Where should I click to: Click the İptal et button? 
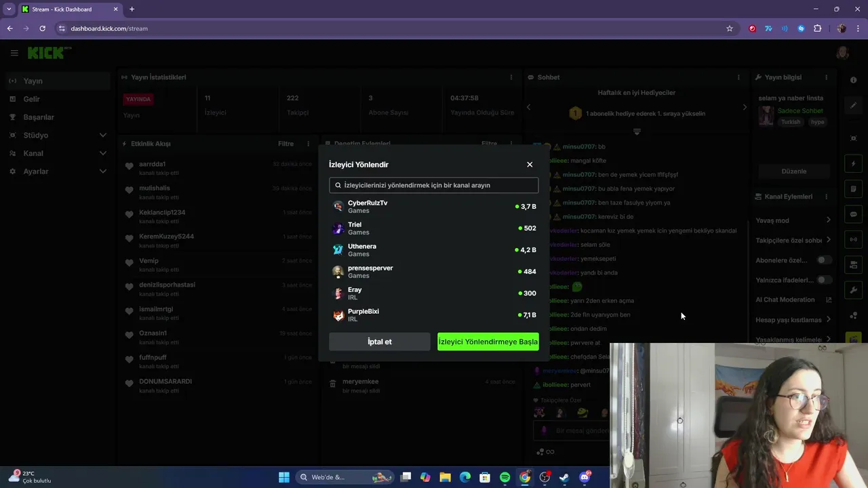(x=380, y=342)
